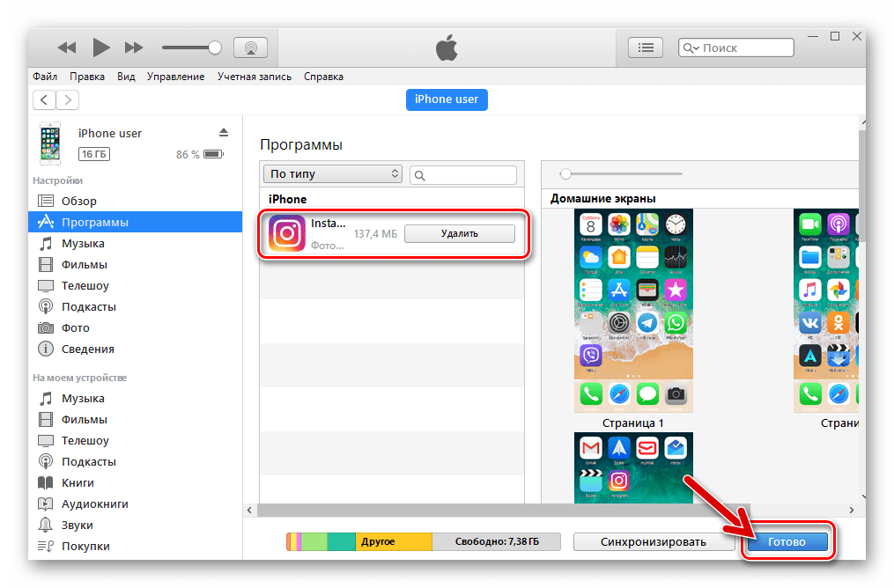Open the Правка menu
Viewport: 894px width, 588px height.
coord(87,77)
